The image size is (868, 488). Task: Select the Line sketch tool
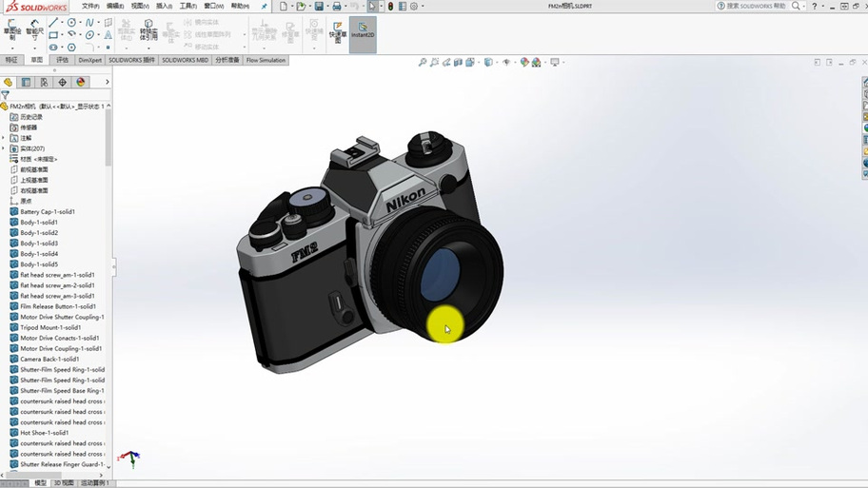53,23
